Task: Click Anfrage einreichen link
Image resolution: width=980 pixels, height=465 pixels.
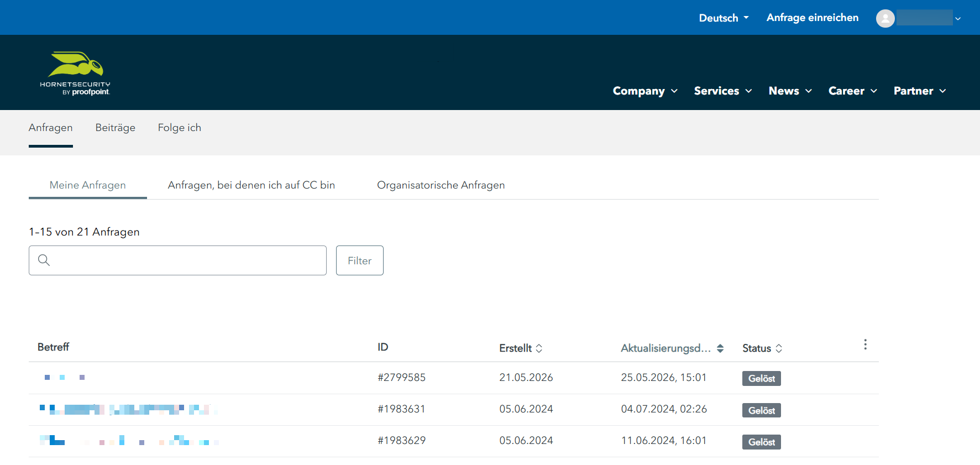Action: coord(813,18)
